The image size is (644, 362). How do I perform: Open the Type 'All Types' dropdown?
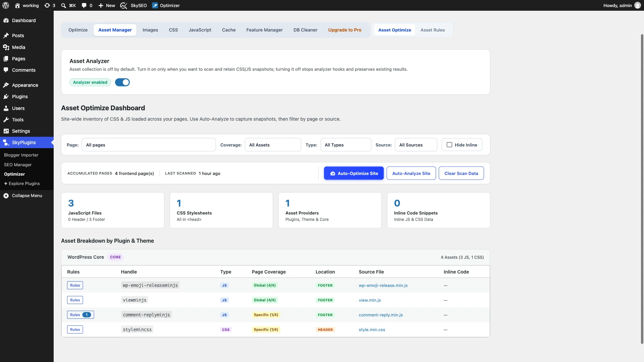coord(345,145)
